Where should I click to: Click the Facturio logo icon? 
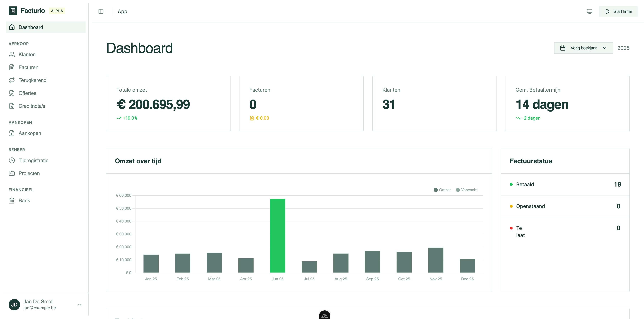(x=13, y=11)
